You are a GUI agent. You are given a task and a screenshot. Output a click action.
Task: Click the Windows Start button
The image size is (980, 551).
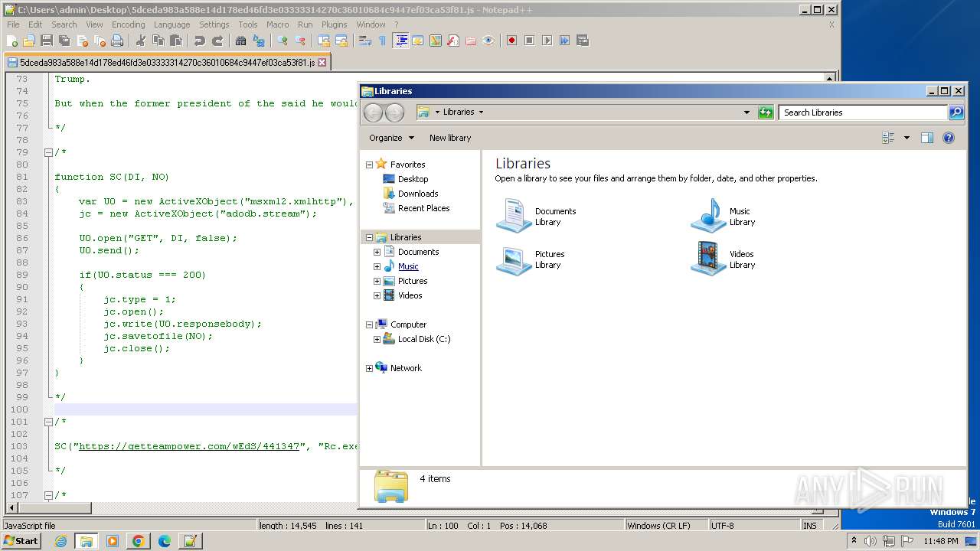coord(21,540)
